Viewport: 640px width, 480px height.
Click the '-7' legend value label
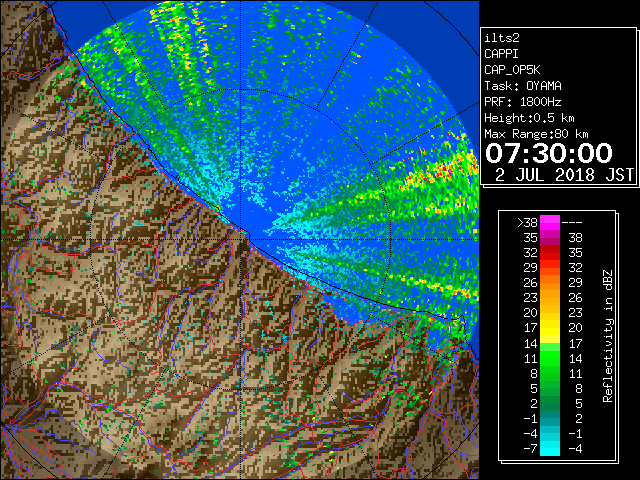(x=530, y=449)
